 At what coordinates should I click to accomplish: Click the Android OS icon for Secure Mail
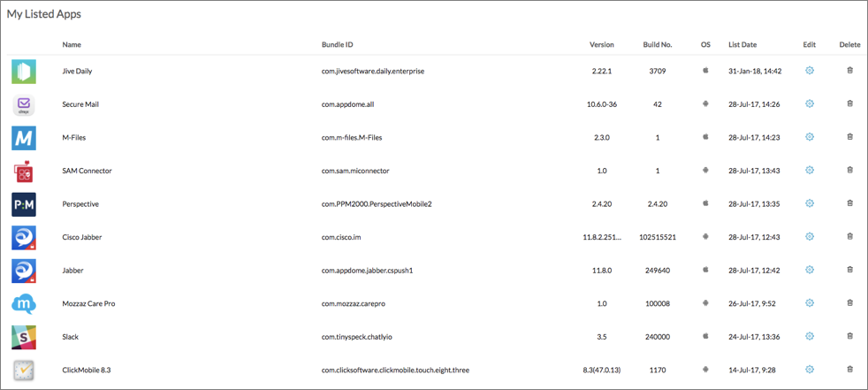click(x=705, y=103)
